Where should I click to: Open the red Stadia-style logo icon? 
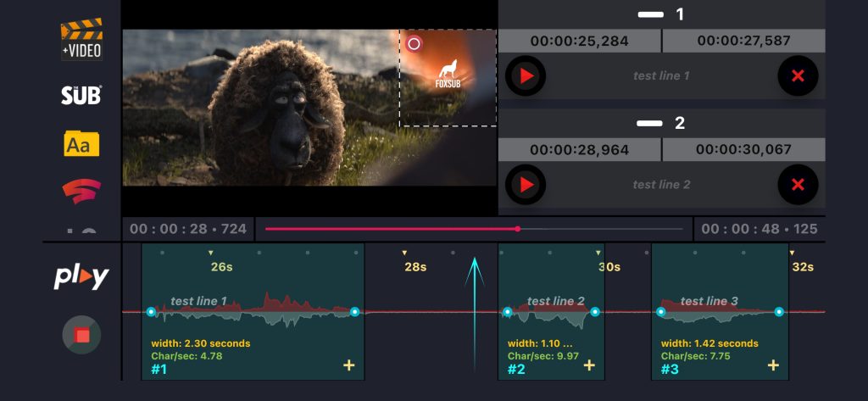(81, 191)
